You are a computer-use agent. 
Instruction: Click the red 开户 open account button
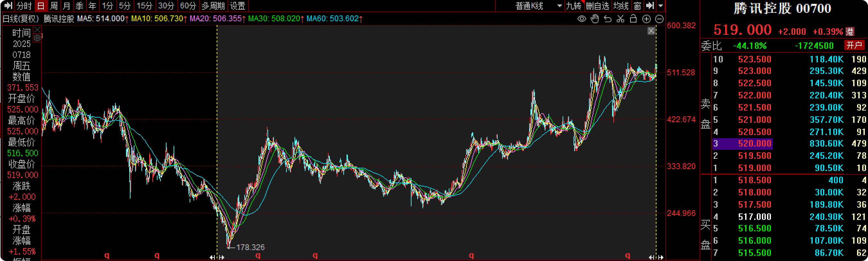[854, 45]
